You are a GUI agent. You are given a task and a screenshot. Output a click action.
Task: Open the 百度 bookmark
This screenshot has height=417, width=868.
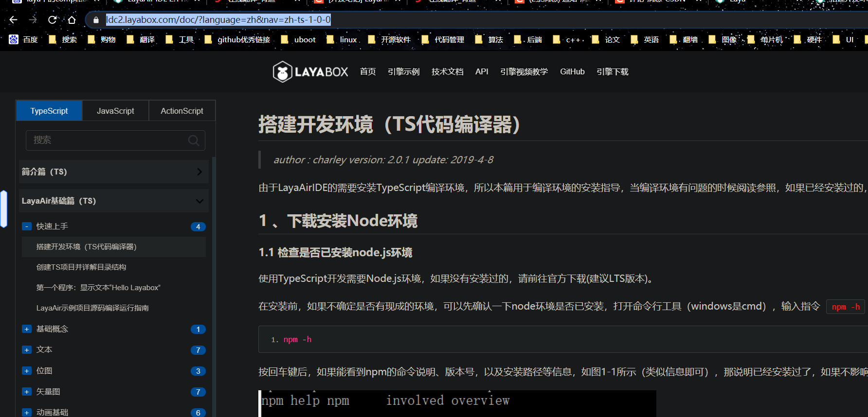click(x=24, y=39)
